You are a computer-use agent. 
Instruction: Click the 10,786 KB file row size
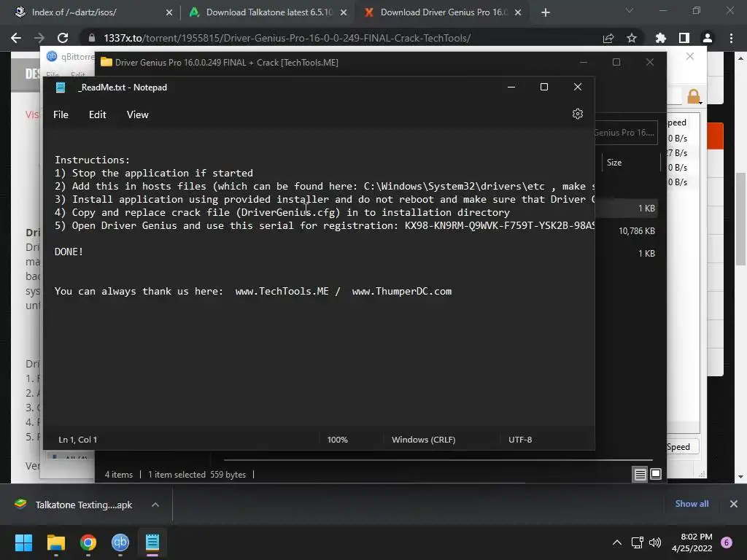point(636,231)
